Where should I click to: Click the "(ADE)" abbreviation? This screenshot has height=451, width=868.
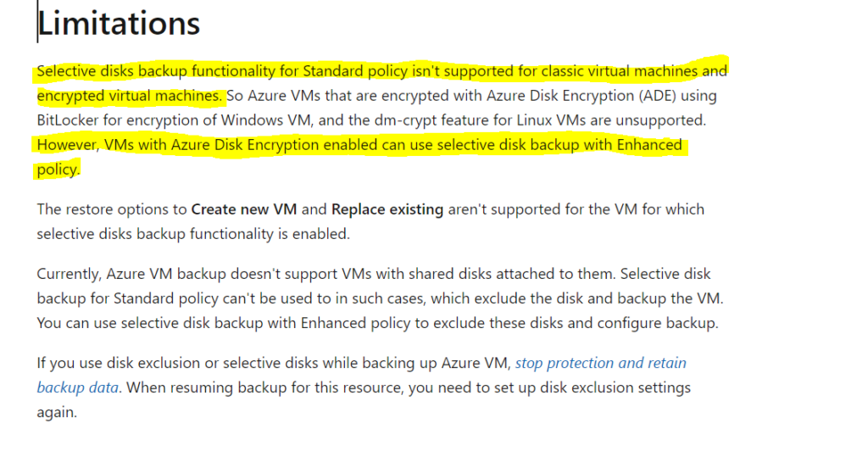(658, 96)
